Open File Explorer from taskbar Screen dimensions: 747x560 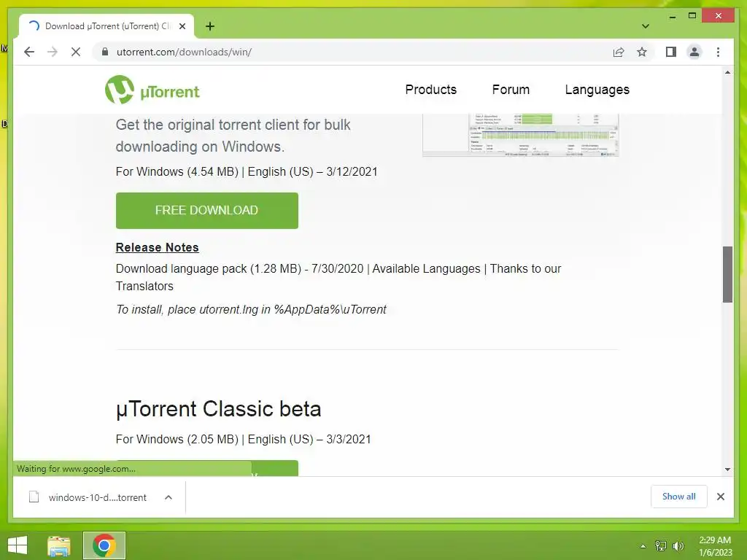[x=59, y=545]
